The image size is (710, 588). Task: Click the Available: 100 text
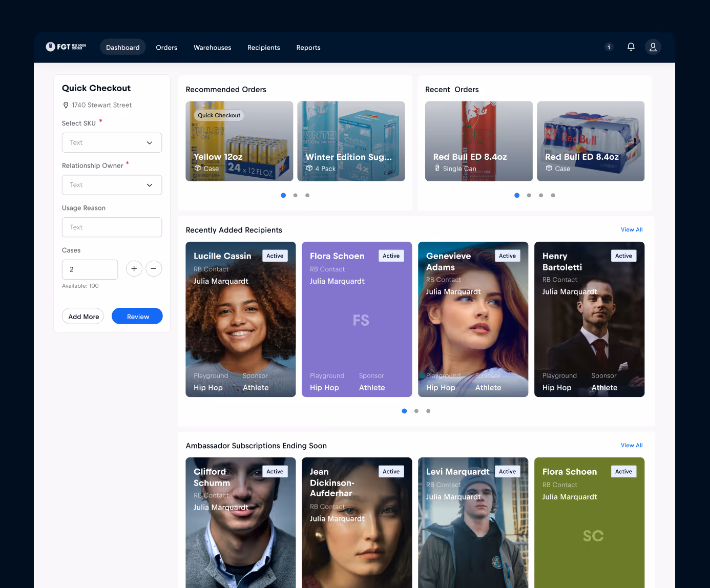(x=80, y=286)
